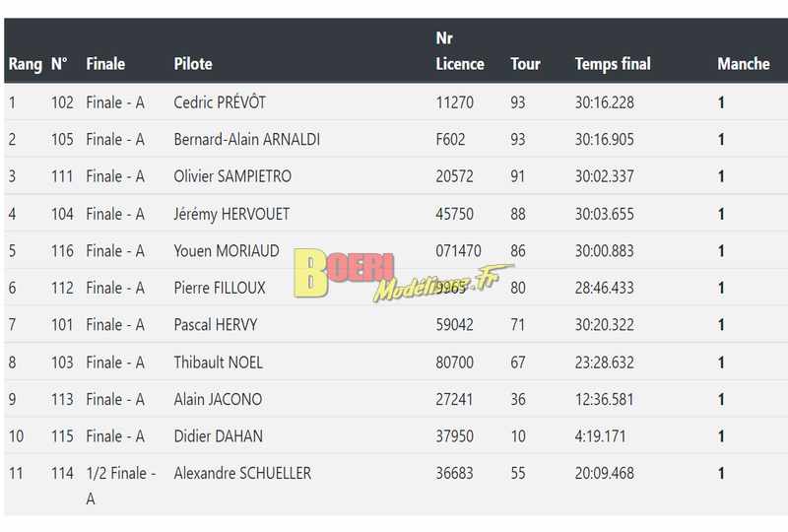788x532 pixels.
Task: Select the time 28:46.433 cell
Action: [604, 288]
